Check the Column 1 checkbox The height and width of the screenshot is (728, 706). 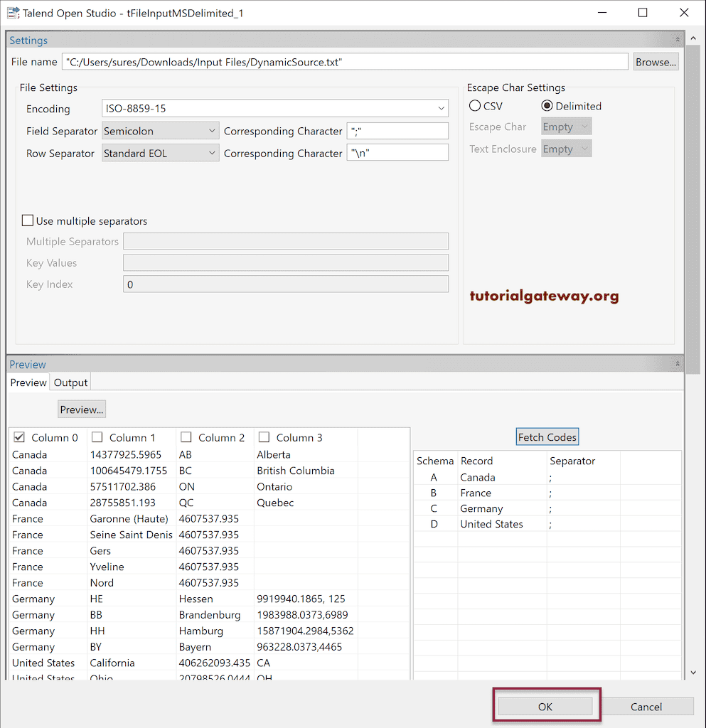click(99, 437)
